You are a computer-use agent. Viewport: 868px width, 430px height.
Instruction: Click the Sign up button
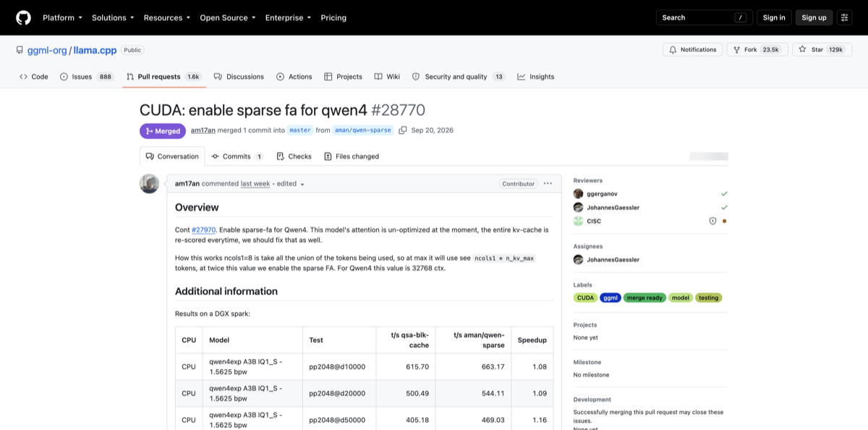point(814,17)
